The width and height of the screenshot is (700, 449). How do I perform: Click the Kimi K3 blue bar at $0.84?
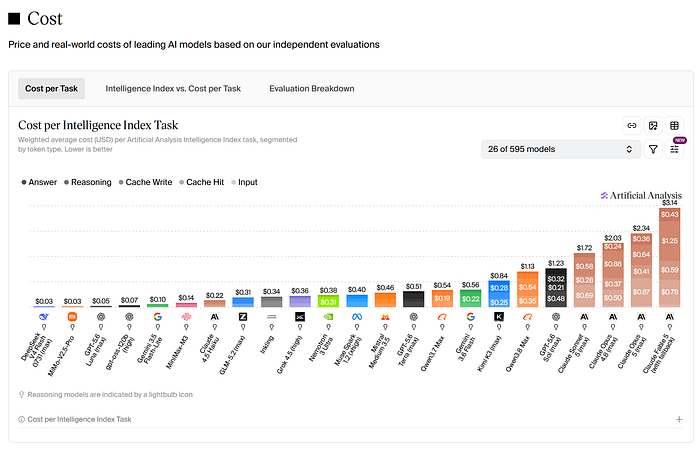click(x=499, y=294)
